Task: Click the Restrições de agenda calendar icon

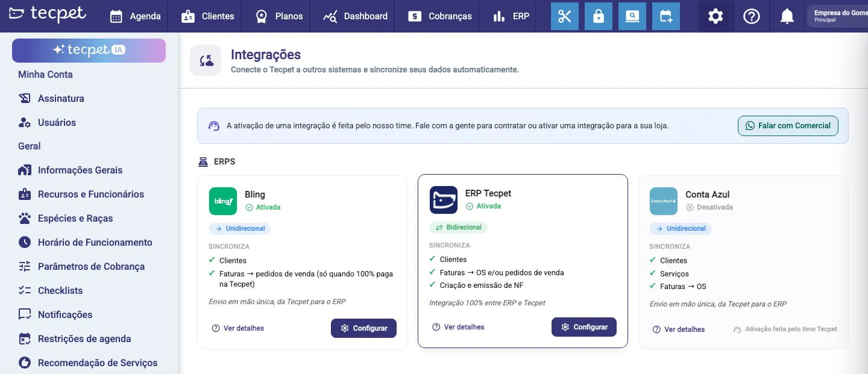Action: click(x=25, y=339)
